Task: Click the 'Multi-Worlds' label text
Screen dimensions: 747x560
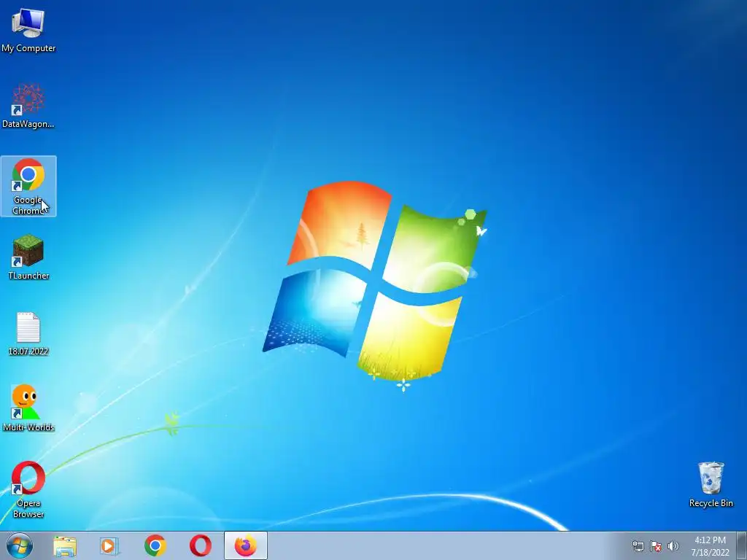Action: click(28, 427)
